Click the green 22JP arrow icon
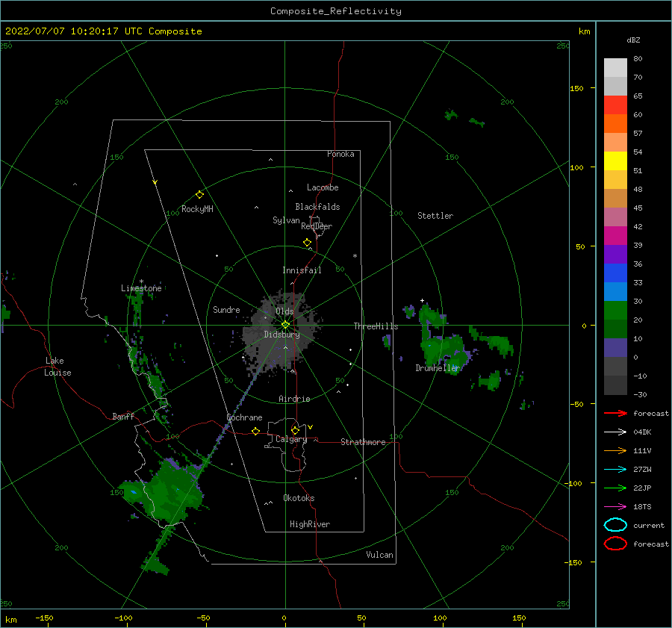This screenshot has height=628, width=672. [x=615, y=488]
